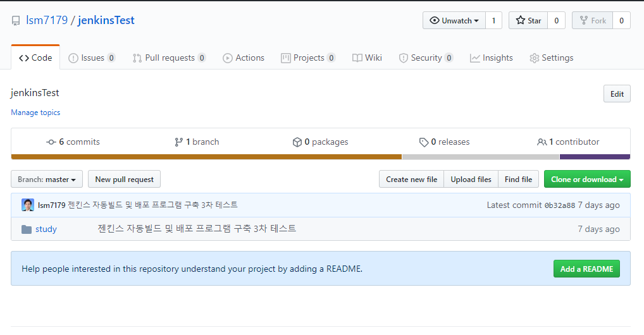Open the study folder
Image resolution: width=644 pixels, height=335 pixels.
46,229
